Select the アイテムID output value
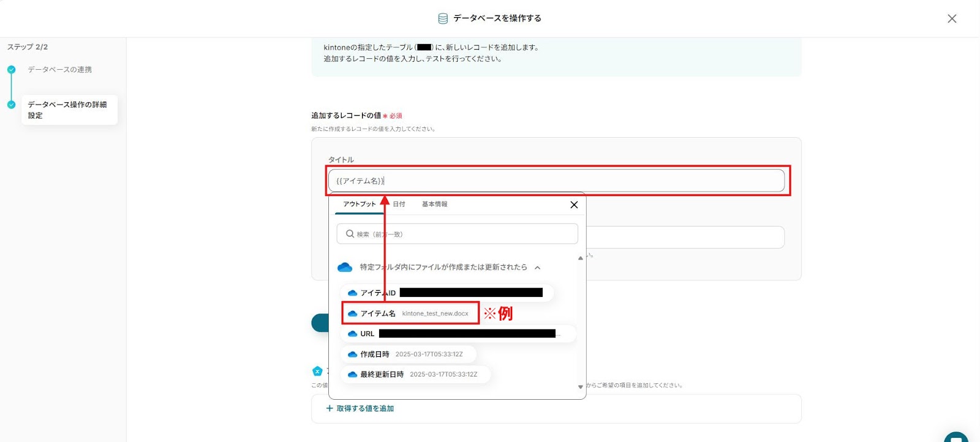This screenshot has height=442, width=980. click(447, 293)
